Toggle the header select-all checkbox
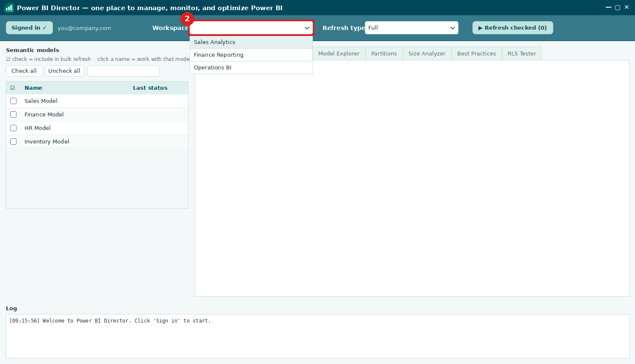Screen dimensions: 635x364 (x=13, y=88)
